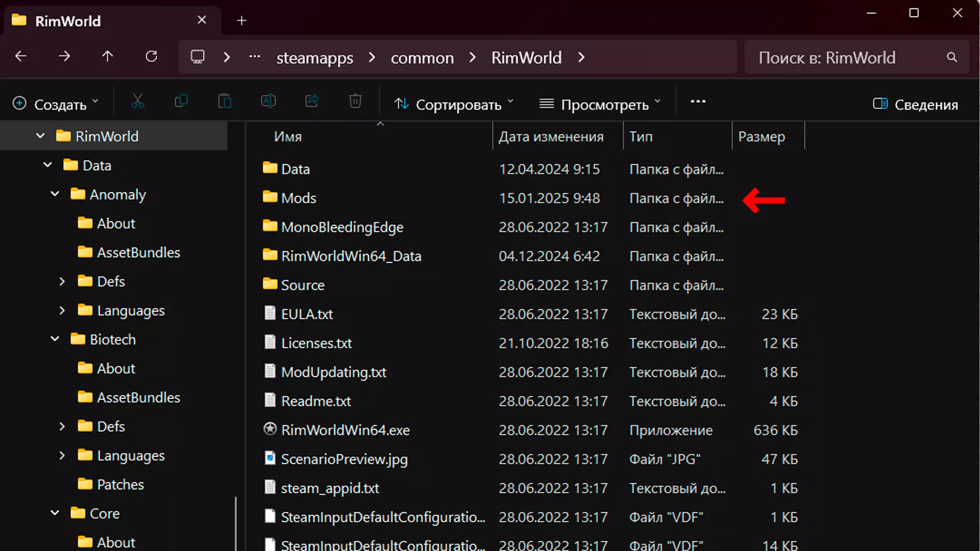Click the Delete trash can icon

click(355, 102)
